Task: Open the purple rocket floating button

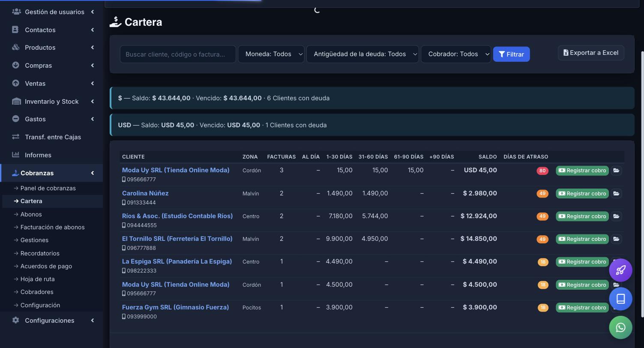Action: tap(620, 270)
